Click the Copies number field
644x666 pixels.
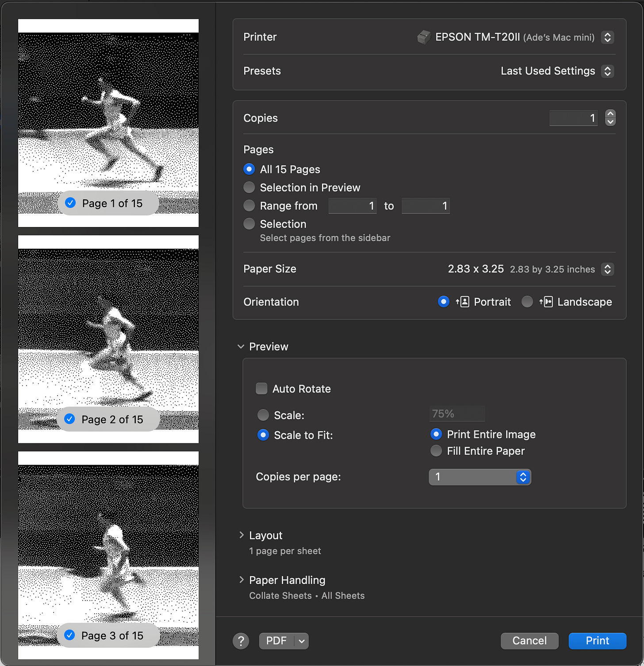click(574, 118)
